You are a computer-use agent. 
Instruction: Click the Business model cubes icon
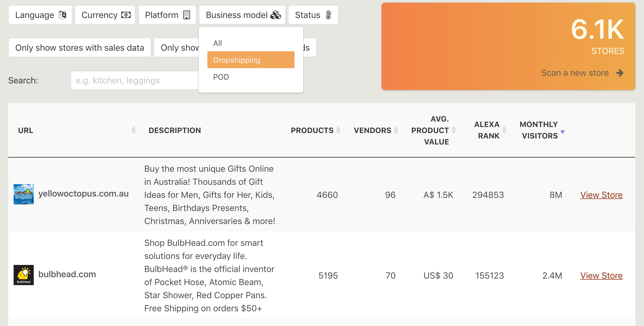point(275,15)
